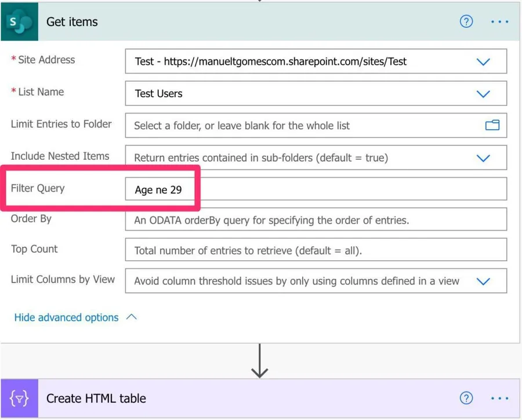Click the Top Count input field
Image resolution: width=522 pixels, height=420 pixels.
click(x=316, y=251)
